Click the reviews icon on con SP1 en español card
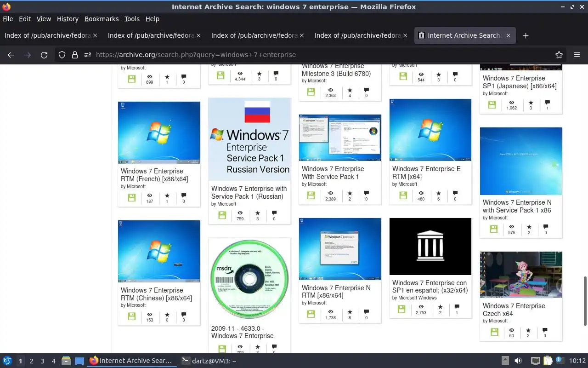 click(457, 307)
